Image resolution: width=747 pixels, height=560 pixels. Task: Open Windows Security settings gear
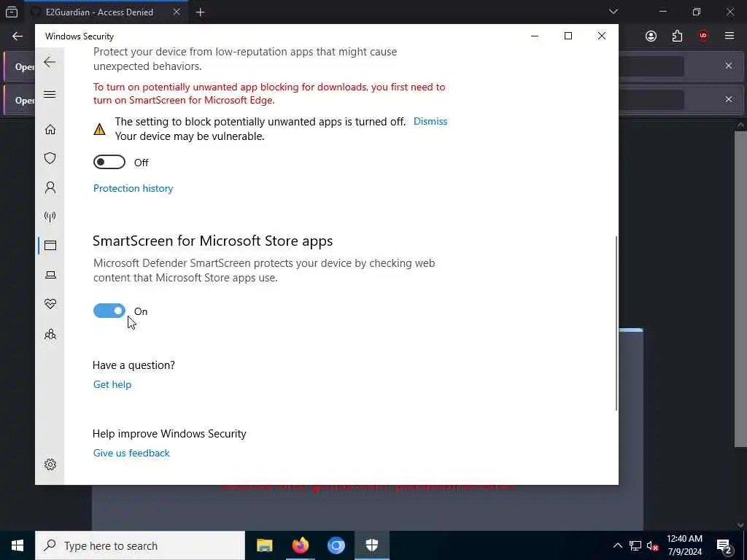pyautogui.click(x=50, y=464)
